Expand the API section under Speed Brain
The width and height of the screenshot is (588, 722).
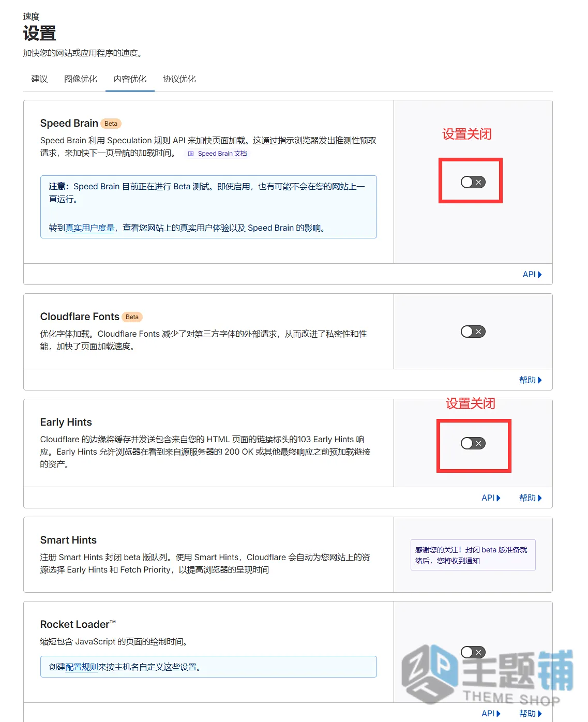pos(532,275)
